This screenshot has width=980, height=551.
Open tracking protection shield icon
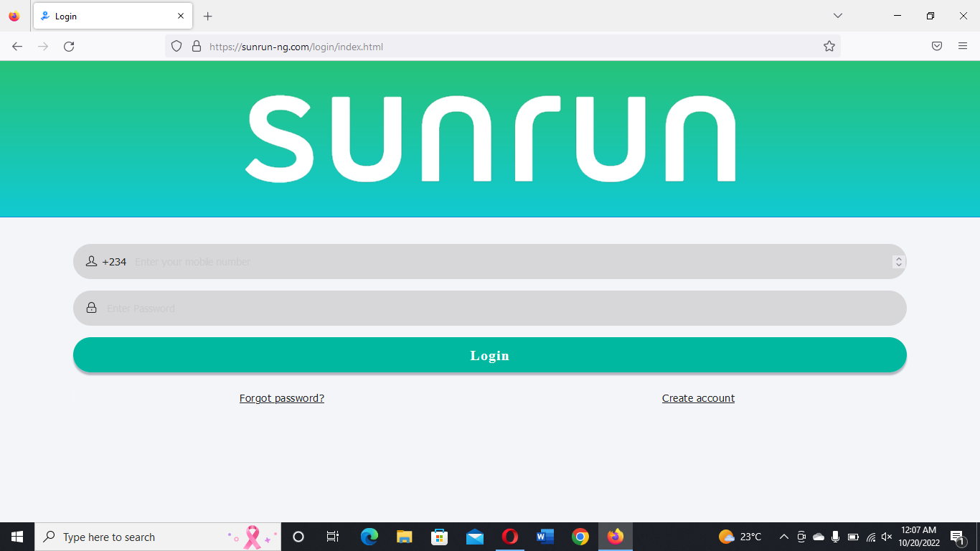(176, 47)
